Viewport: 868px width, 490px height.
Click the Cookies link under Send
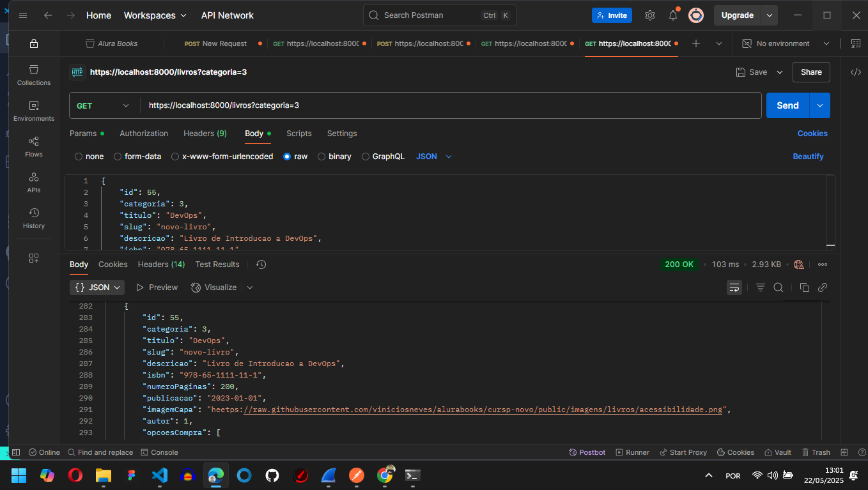coord(812,134)
